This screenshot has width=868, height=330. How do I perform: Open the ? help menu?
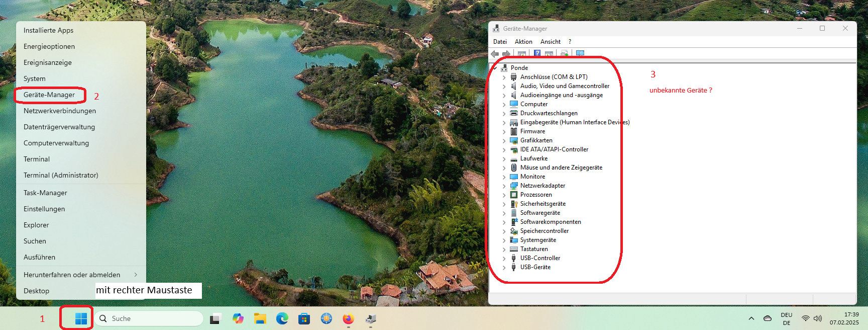point(570,42)
